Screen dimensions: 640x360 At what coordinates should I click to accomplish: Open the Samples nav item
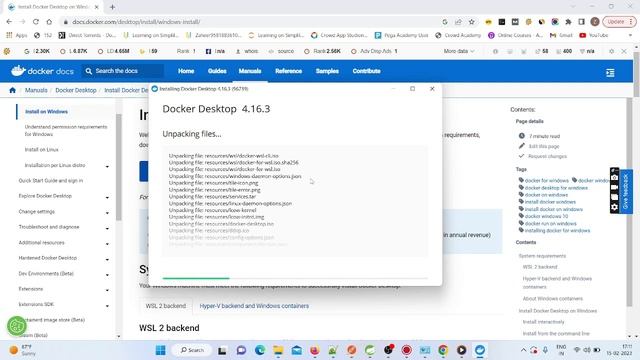point(327,71)
